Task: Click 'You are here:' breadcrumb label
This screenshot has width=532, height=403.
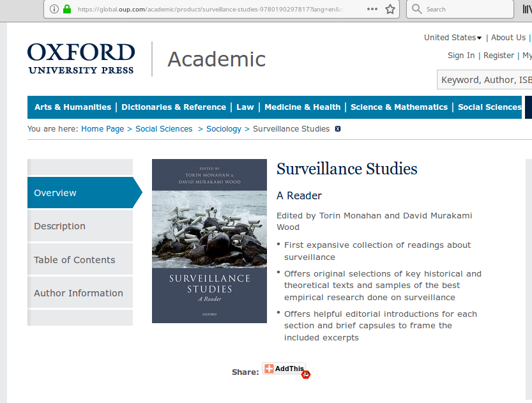Action: pyautogui.click(x=52, y=129)
